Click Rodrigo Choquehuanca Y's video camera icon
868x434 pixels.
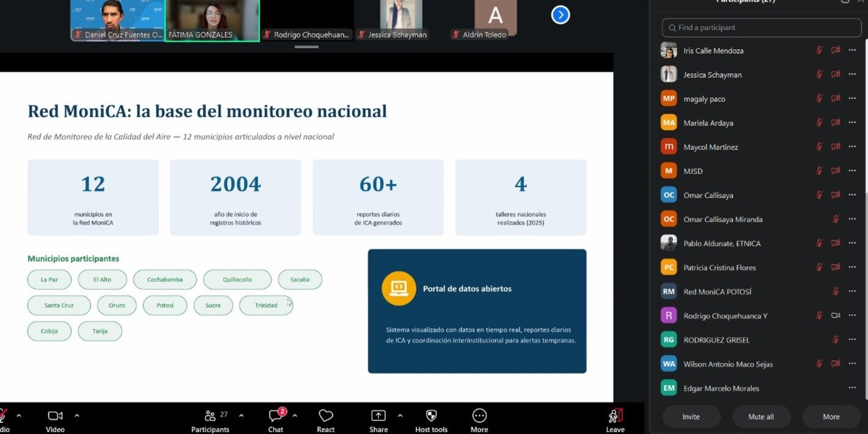836,315
